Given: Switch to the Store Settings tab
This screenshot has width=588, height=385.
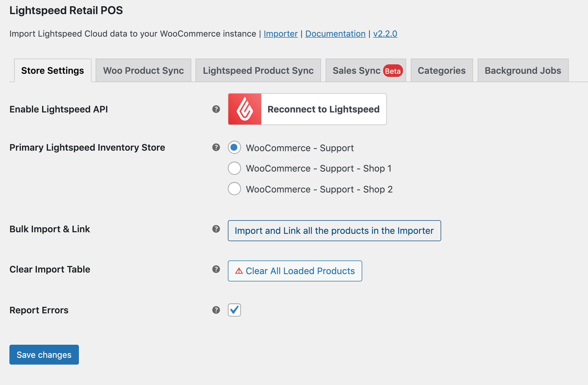Looking at the screenshot, I should click(53, 70).
